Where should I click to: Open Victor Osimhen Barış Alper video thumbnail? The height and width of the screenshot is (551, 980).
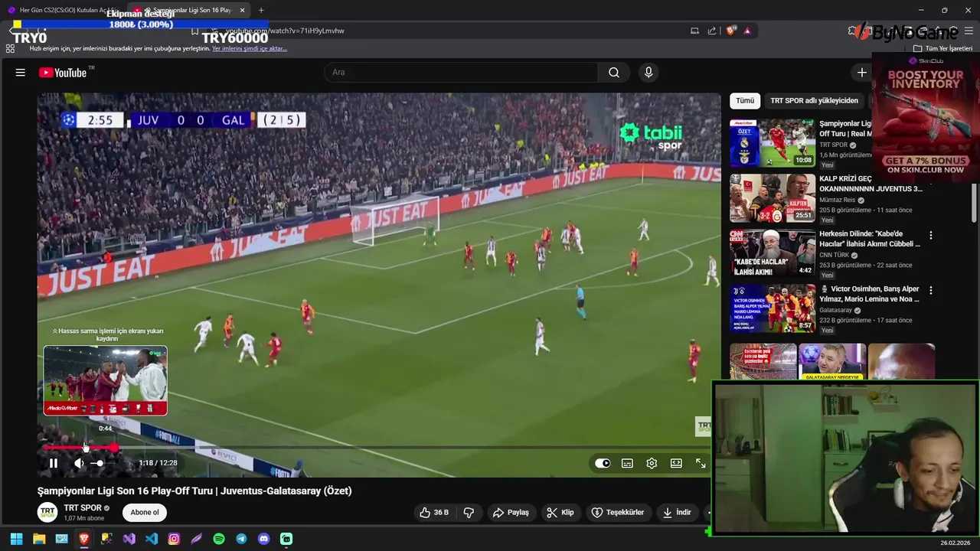[x=773, y=308]
